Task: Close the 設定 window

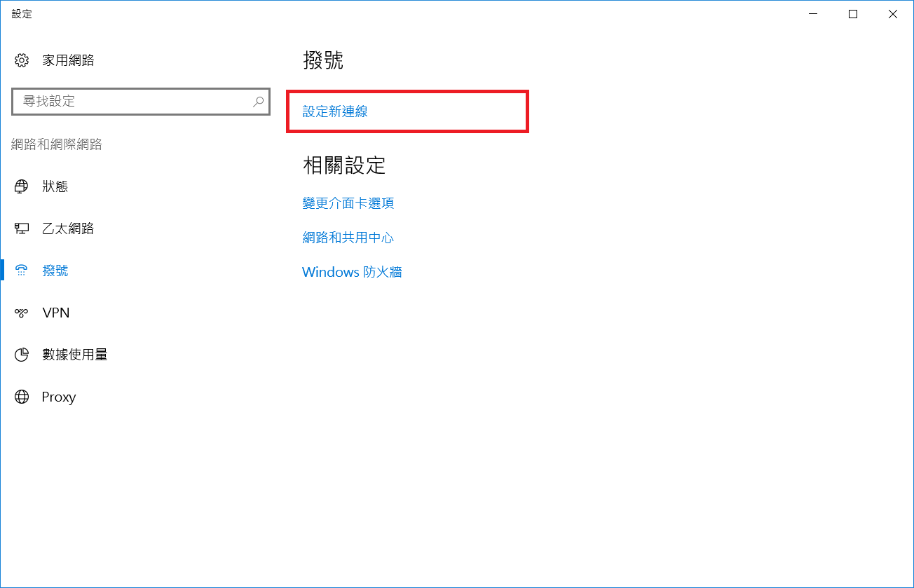Action: click(893, 14)
